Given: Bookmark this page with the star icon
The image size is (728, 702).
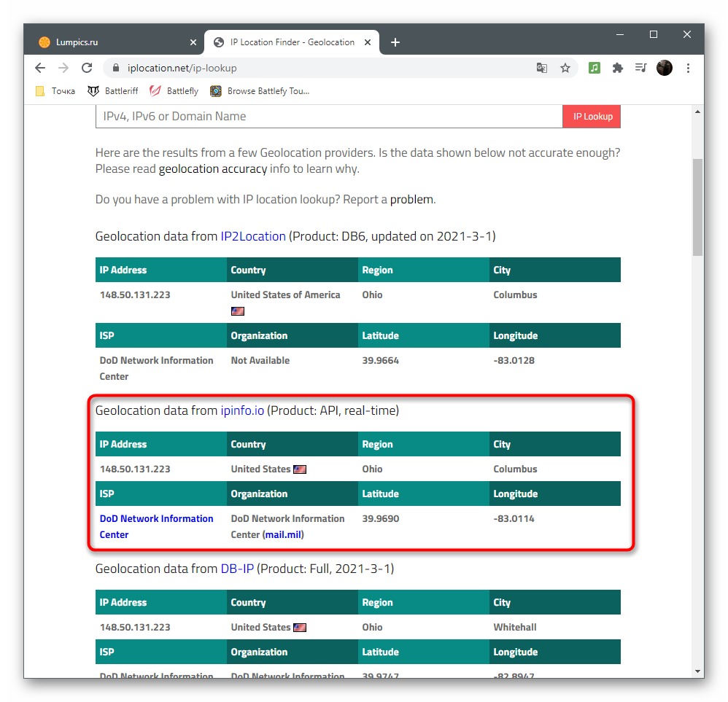Looking at the screenshot, I should 565,69.
